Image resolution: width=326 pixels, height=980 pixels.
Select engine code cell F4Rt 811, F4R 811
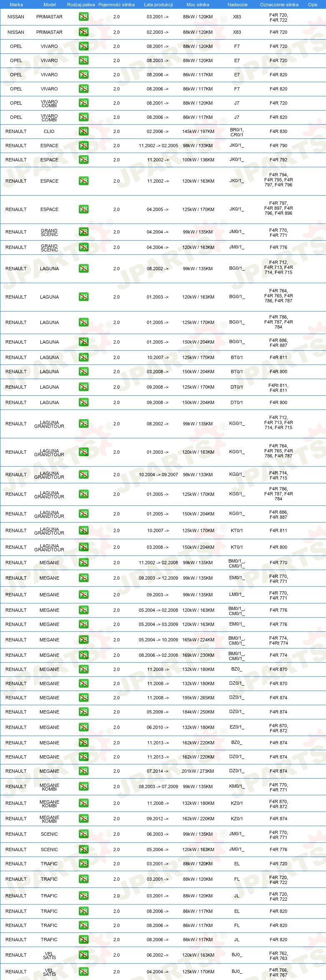pos(278,388)
